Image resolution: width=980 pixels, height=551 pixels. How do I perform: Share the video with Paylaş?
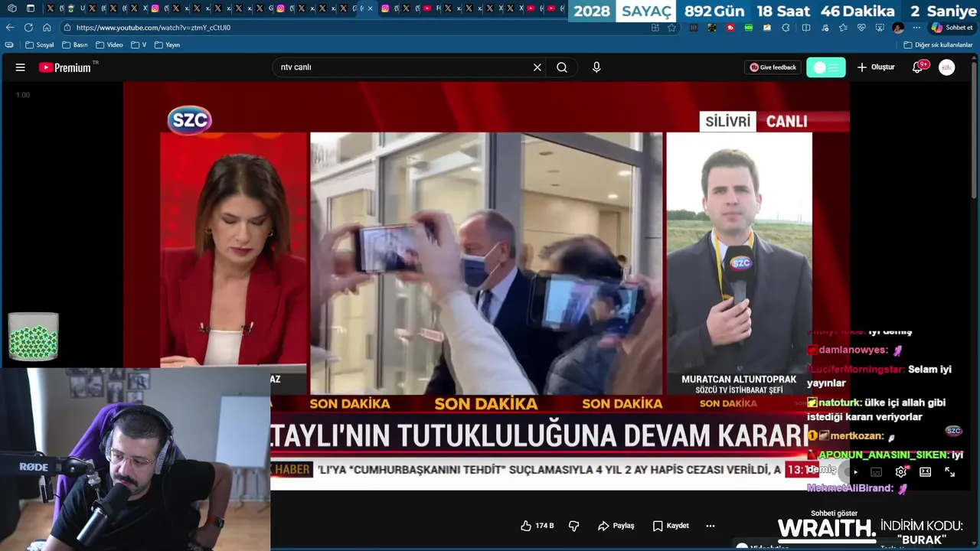click(616, 526)
